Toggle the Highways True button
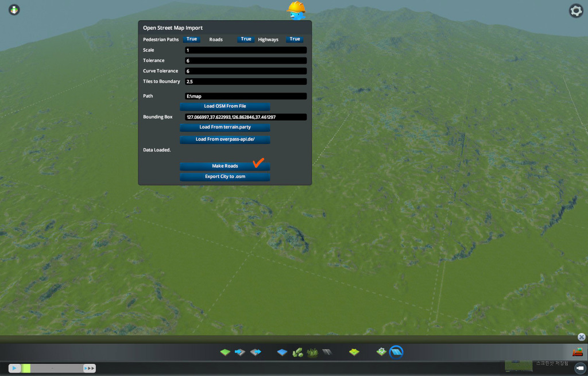Image resolution: width=588 pixels, height=376 pixels. [x=295, y=39]
